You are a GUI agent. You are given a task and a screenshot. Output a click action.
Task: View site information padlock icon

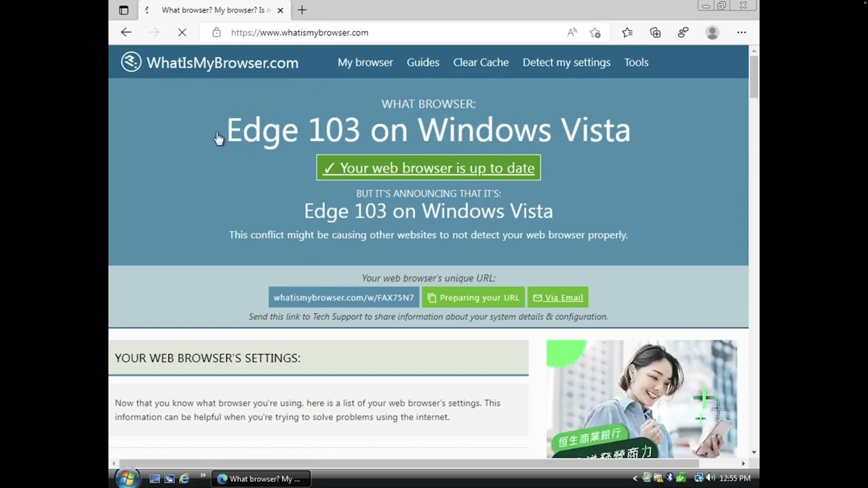point(216,33)
